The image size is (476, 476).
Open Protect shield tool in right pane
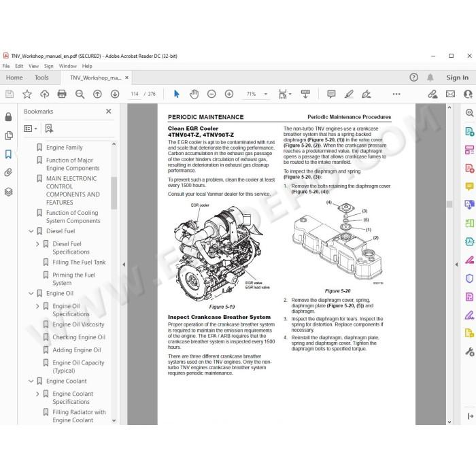tap(469, 278)
